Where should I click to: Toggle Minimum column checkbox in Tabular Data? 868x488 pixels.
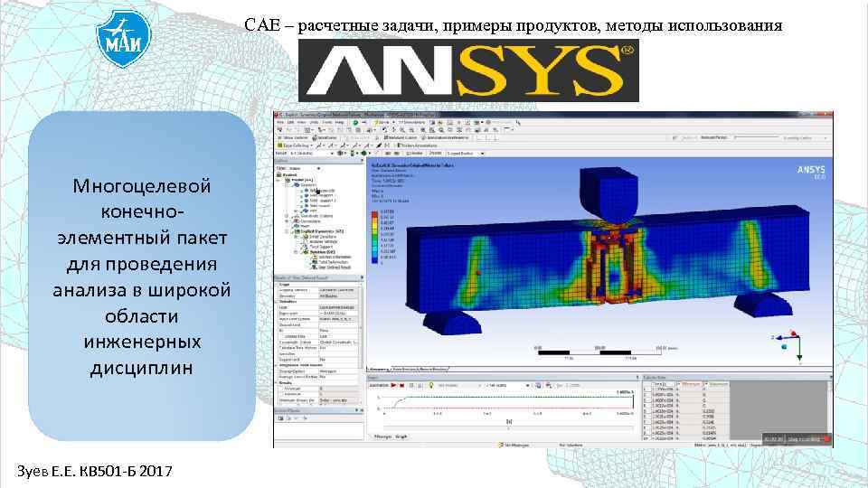679,383
